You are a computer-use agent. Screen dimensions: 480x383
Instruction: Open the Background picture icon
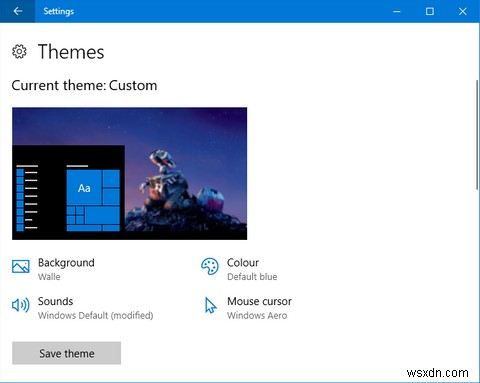pyautogui.click(x=21, y=266)
